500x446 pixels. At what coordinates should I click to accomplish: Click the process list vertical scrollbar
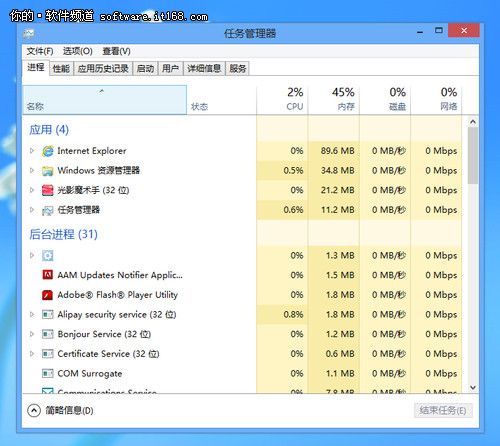click(473, 255)
